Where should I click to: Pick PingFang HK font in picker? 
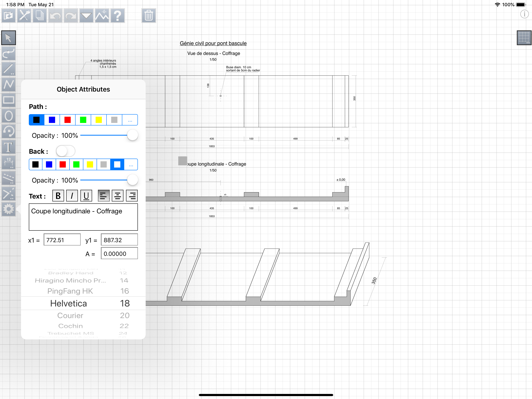(70, 291)
